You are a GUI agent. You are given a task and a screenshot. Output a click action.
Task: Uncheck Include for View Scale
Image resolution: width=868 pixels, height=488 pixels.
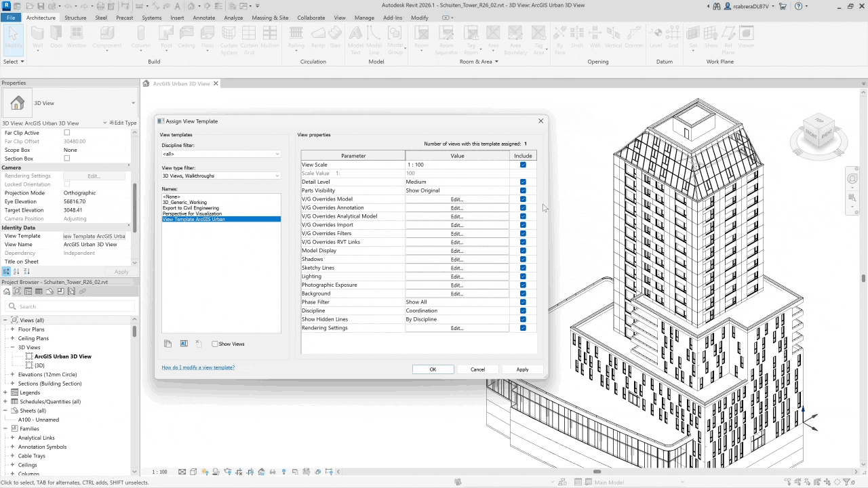(x=523, y=165)
